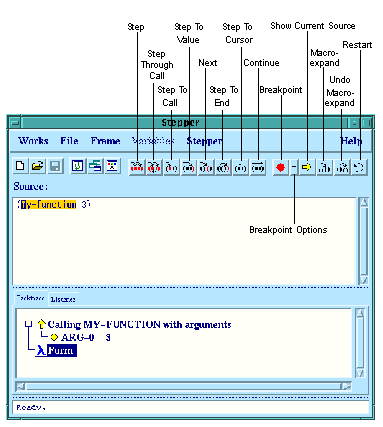Run the Continue toolbar icon
Viewport: 383px width, 427px height.
click(258, 167)
